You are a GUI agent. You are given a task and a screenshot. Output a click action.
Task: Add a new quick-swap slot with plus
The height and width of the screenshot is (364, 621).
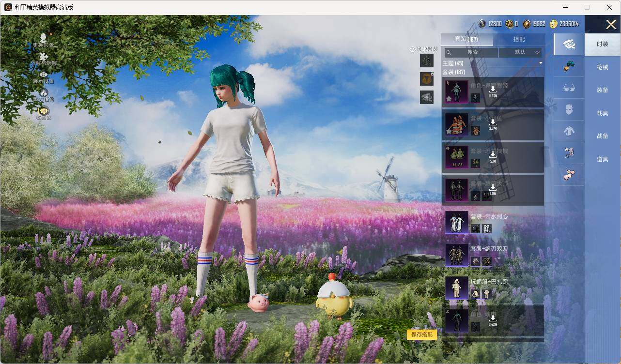pos(427,97)
